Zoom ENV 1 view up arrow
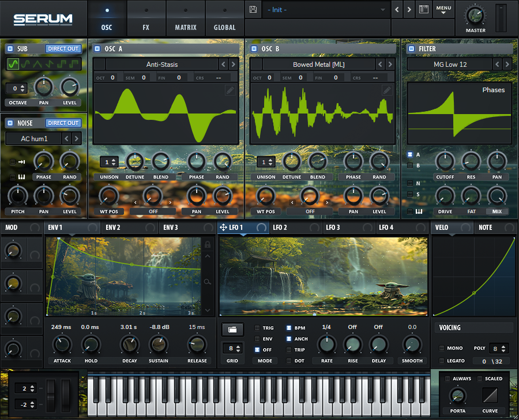The width and height of the screenshot is (519, 420). click(208, 256)
